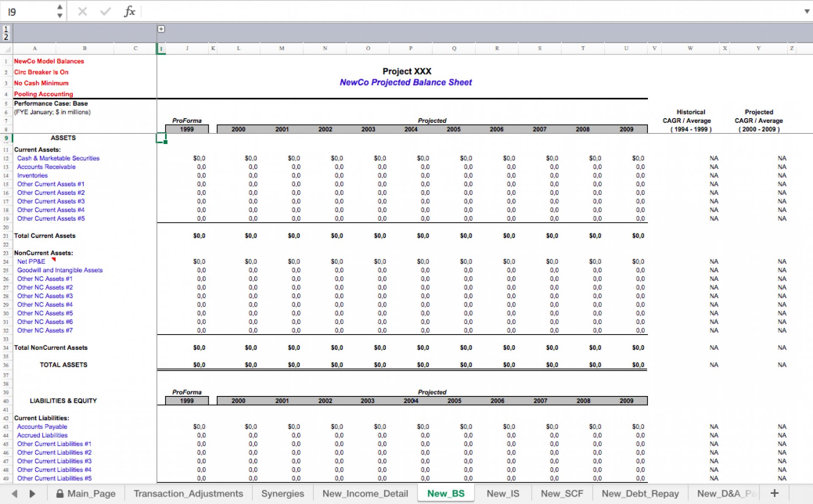Click the 'Pooling Accounting' cell
Screen dimensions: 813x504
pos(43,94)
